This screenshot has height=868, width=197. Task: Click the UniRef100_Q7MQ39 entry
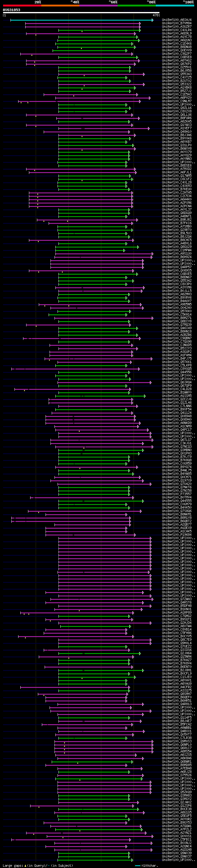[x=177, y=325]
